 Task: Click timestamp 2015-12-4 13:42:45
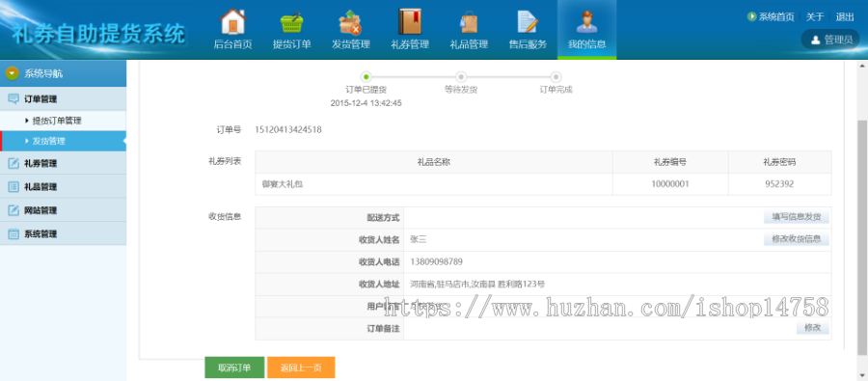(x=366, y=103)
